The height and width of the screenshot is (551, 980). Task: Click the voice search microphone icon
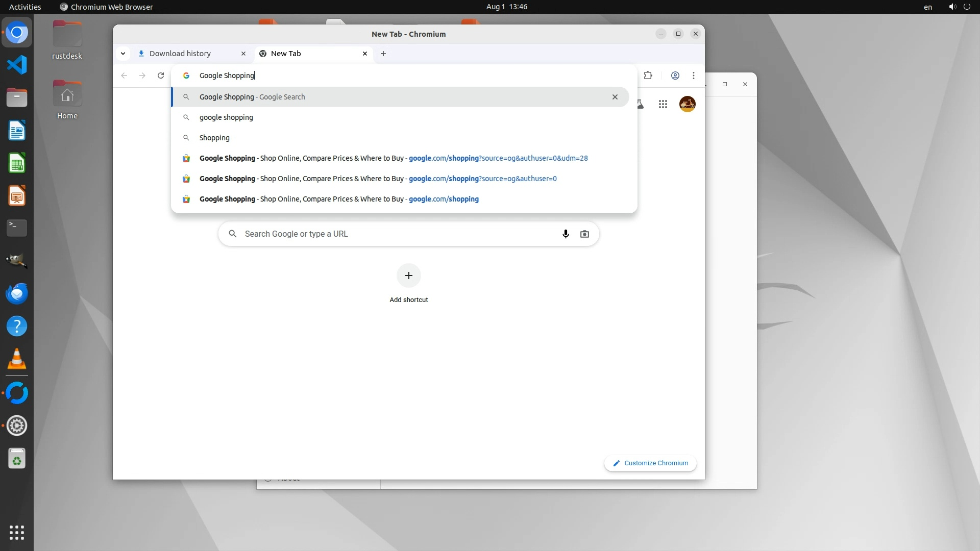click(x=566, y=234)
